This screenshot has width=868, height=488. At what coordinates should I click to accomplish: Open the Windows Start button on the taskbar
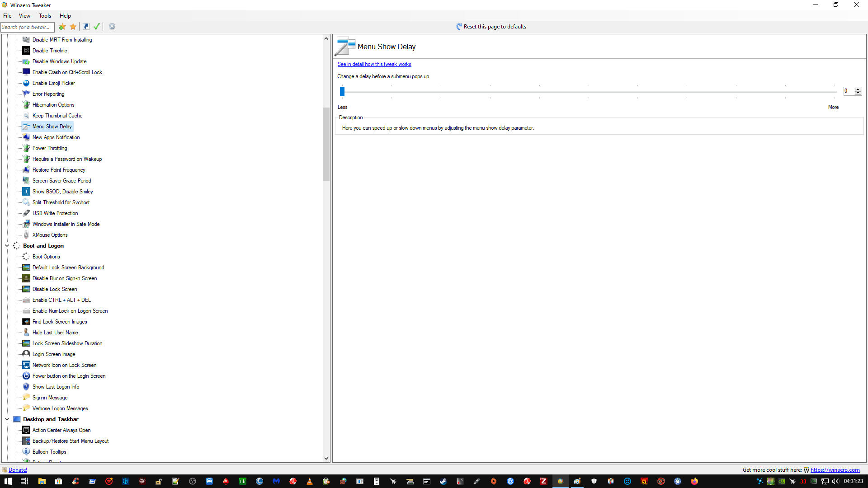pos(8,481)
